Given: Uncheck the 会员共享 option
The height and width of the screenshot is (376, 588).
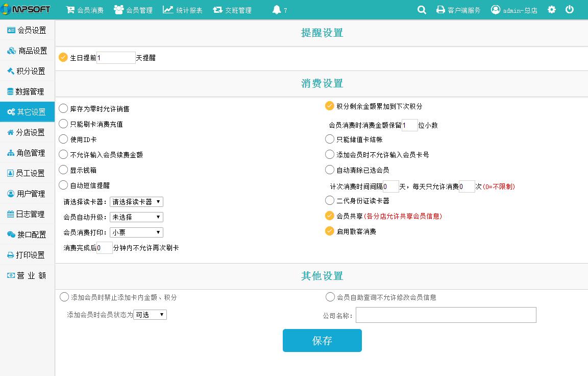Looking at the screenshot, I should pyautogui.click(x=330, y=216).
